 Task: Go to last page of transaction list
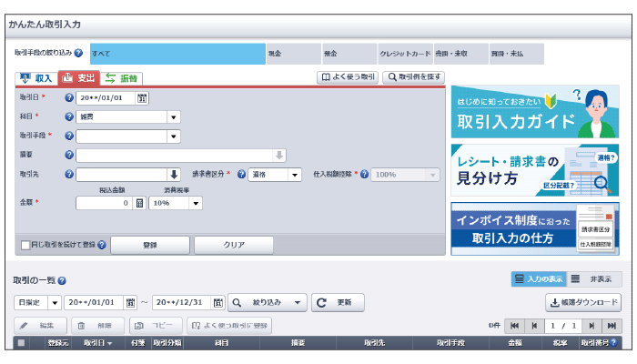point(612,326)
